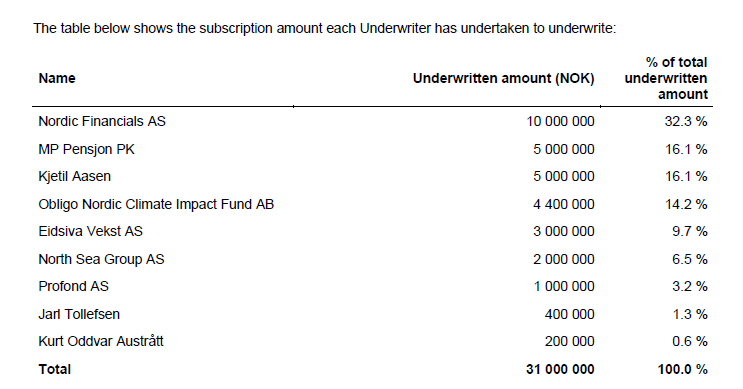
Task: Click the North Sea Group AS name
Action: (x=101, y=259)
